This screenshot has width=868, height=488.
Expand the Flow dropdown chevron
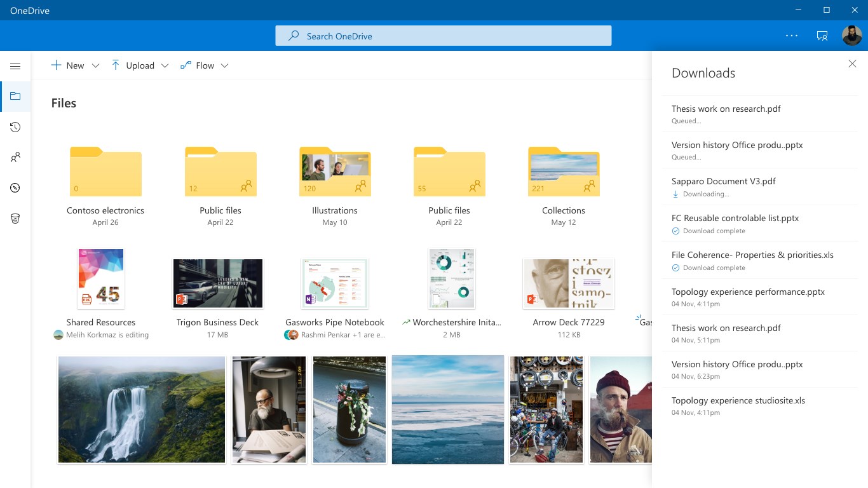(224, 65)
